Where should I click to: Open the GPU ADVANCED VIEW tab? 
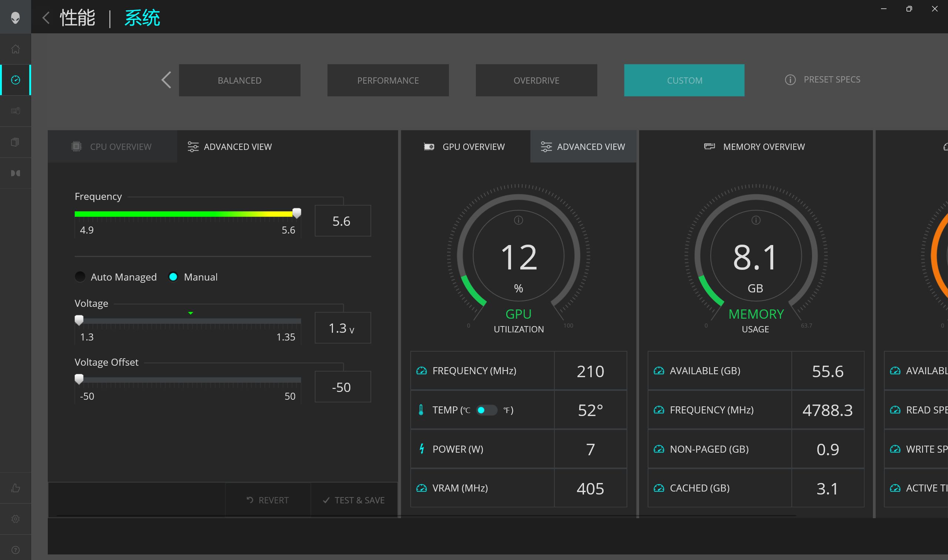click(x=583, y=147)
